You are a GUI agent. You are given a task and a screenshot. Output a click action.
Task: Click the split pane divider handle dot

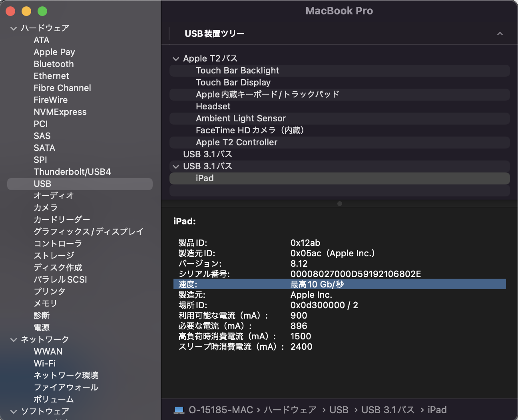pyautogui.click(x=340, y=204)
